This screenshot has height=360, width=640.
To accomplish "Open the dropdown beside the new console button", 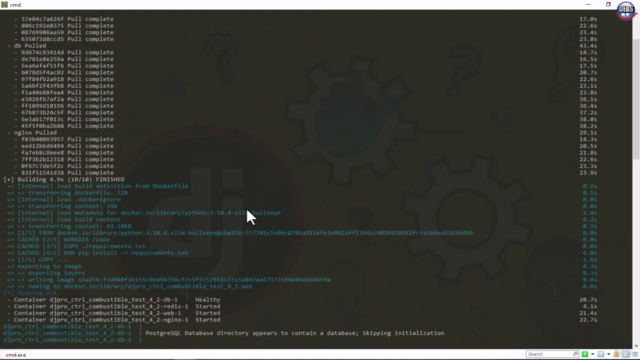I will point(593,354).
